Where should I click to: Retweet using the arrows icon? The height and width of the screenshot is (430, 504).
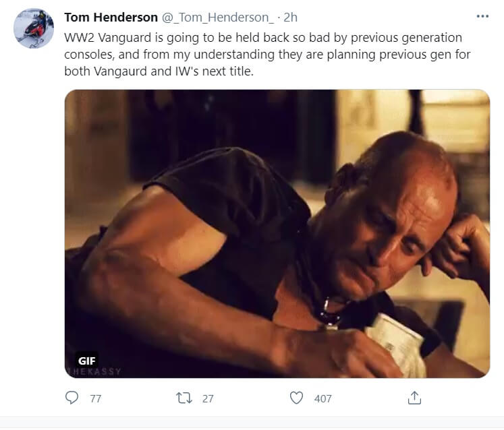184,398
